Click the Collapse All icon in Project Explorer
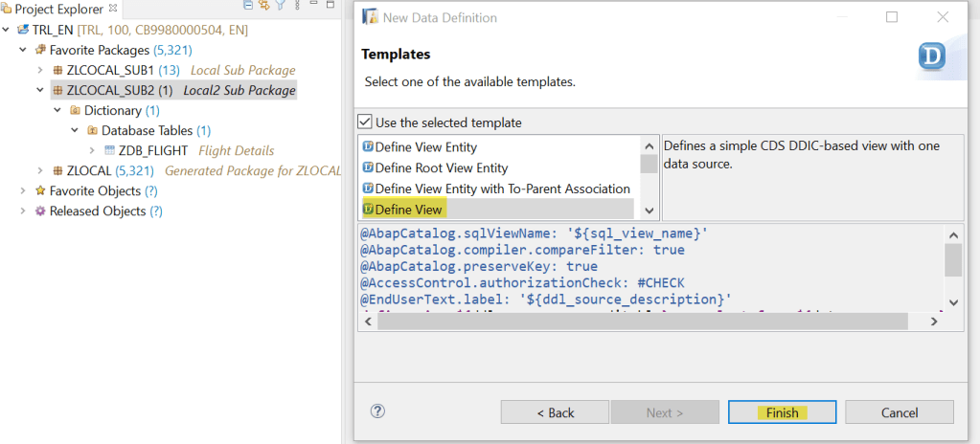This screenshot has width=980, height=444. (248, 6)
